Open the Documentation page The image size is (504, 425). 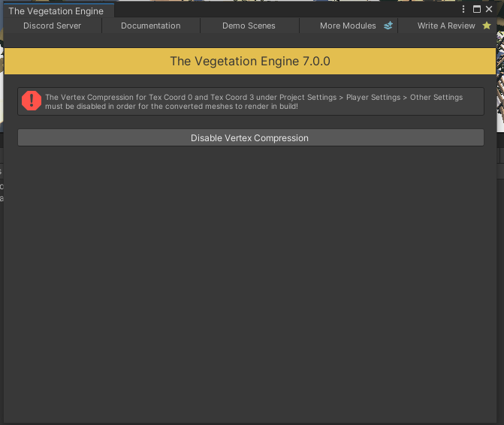pos(151,26)
